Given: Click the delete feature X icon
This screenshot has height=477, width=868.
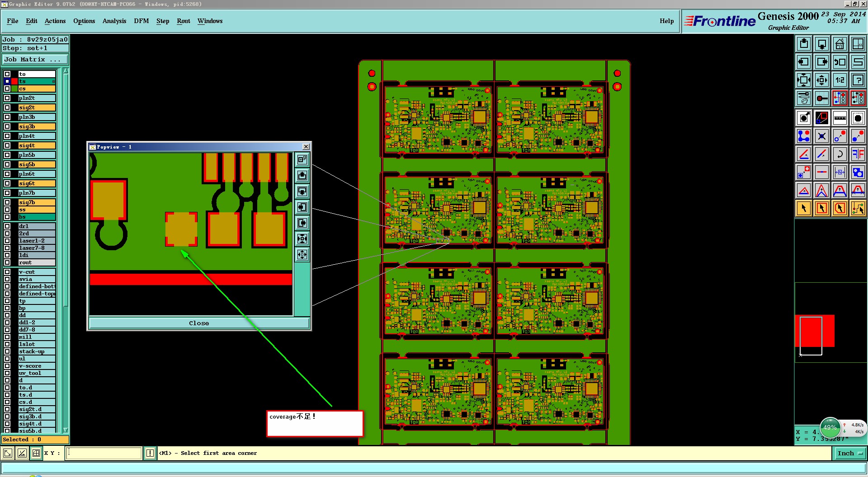Looking at the screenshot, I should 822,136.
